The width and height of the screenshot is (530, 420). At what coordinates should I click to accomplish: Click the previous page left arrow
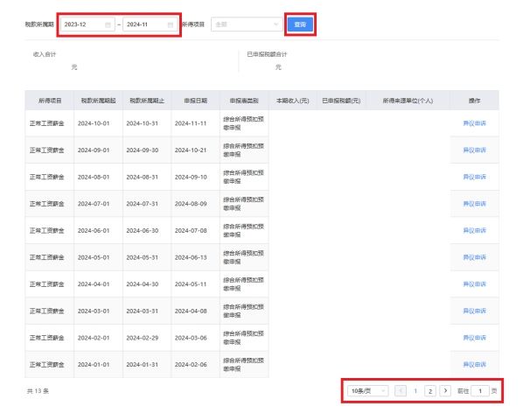point(401,390)
